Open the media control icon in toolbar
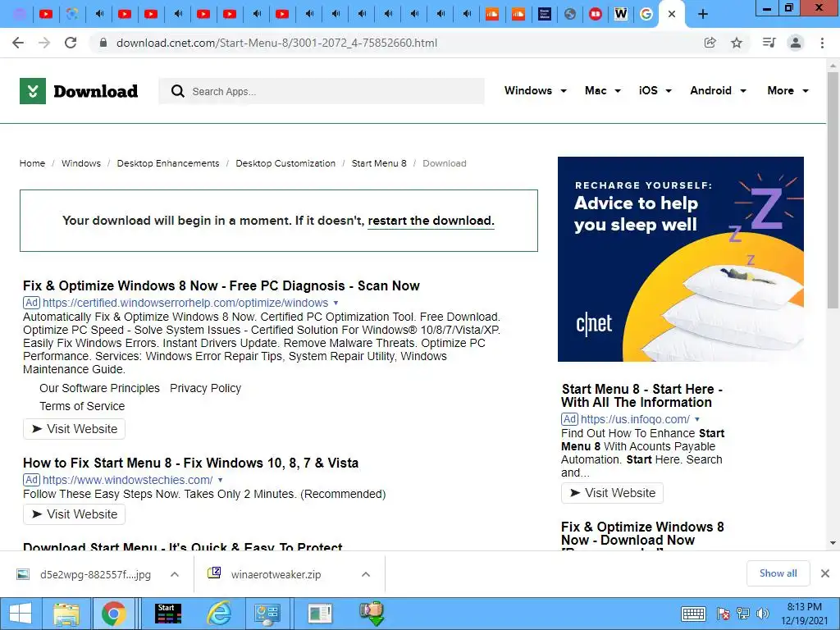 click(769, 43)
